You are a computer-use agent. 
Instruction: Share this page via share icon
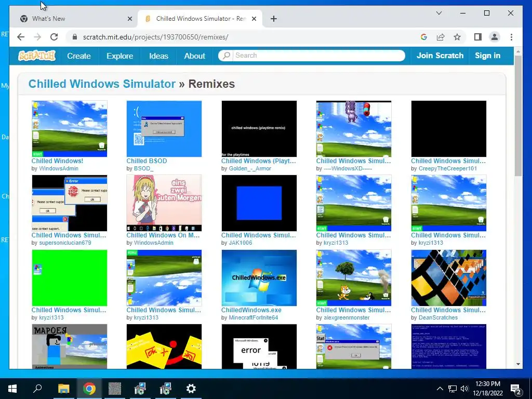(441, 37)
